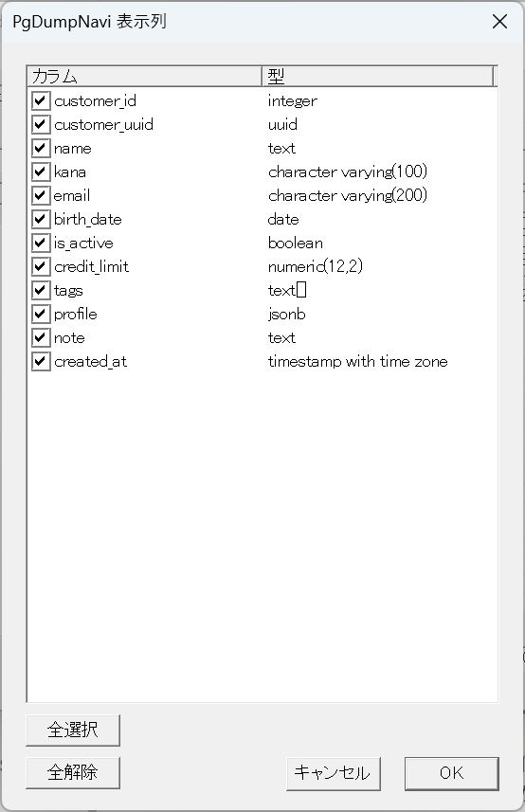Uncheck the note column checkbox
The image size is (525, 812).
[41, 337]
